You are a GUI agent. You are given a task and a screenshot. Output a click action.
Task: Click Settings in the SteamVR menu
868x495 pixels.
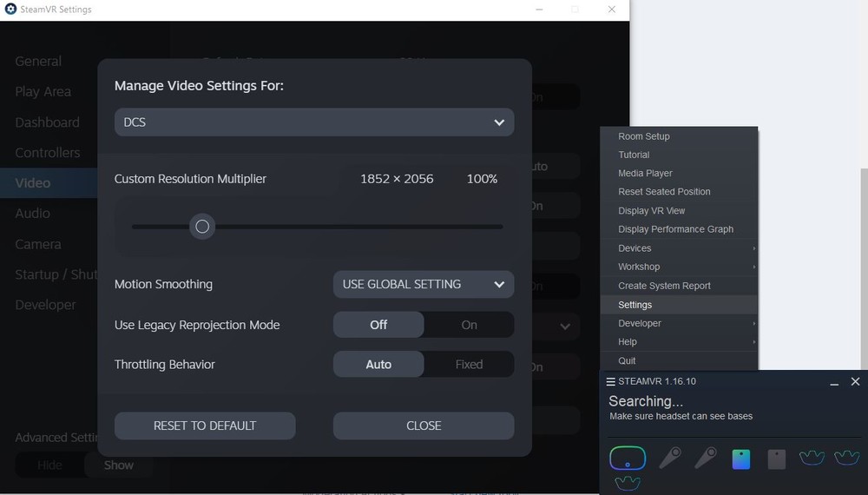click(680, 305)
